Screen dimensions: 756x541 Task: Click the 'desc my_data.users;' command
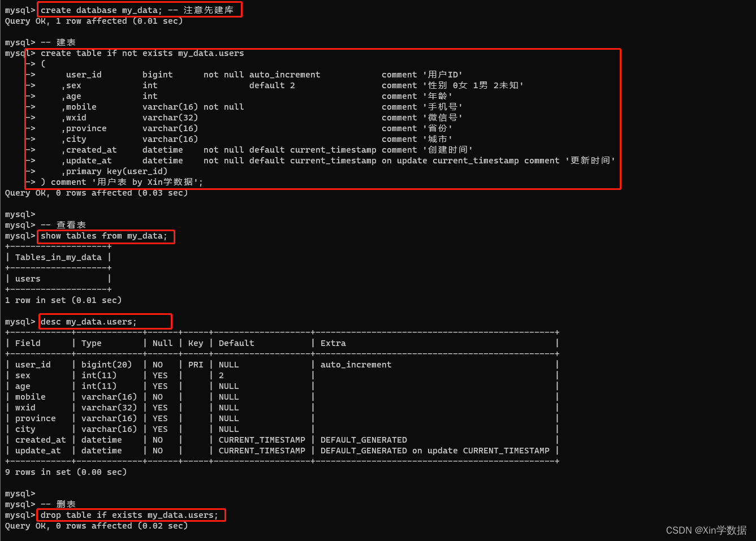pos(89,322)
